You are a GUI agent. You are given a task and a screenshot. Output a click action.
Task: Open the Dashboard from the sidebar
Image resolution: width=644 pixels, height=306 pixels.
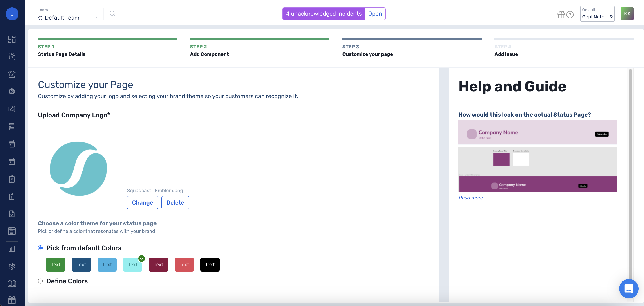12,39
